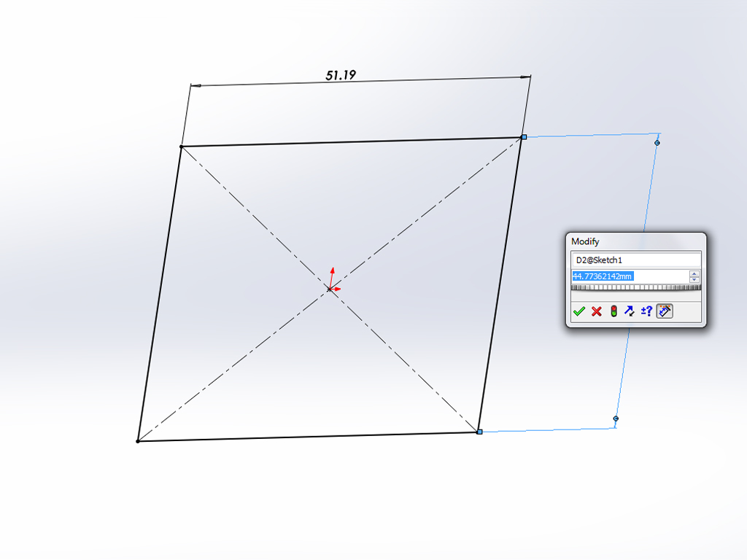Increase the dimension value with the up arrow
747x560 pixels.
694,273
